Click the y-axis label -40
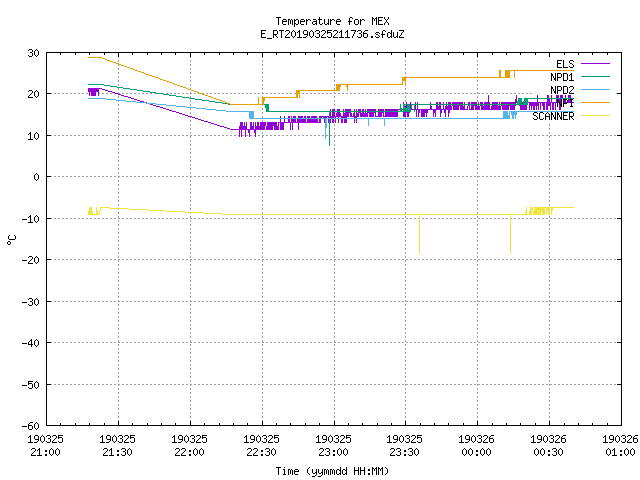Viewport: 640px width, 480px height. tap(31, 343)
